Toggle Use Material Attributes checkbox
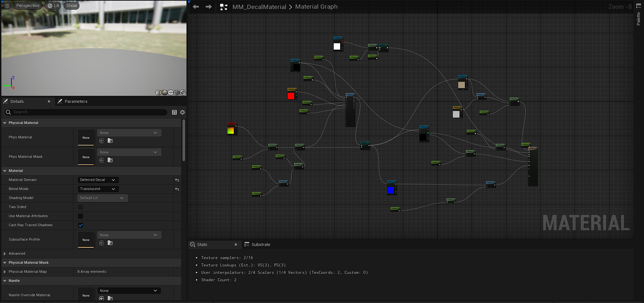 80,216
